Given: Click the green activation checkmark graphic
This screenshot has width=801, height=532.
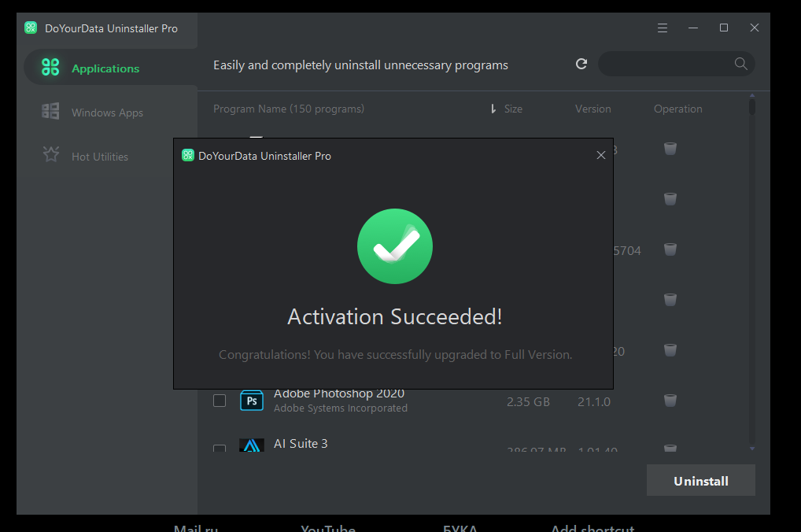Looking at the screenshot, I should [x=394, y=246].
